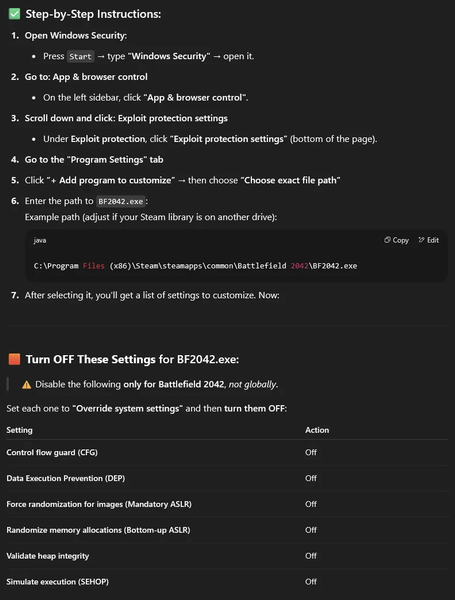Viewport: 455px width, 600px height.
Task: Click Randomize memory allocations (Bottom-up ASLR)
Action: click(x=98, y=530)
